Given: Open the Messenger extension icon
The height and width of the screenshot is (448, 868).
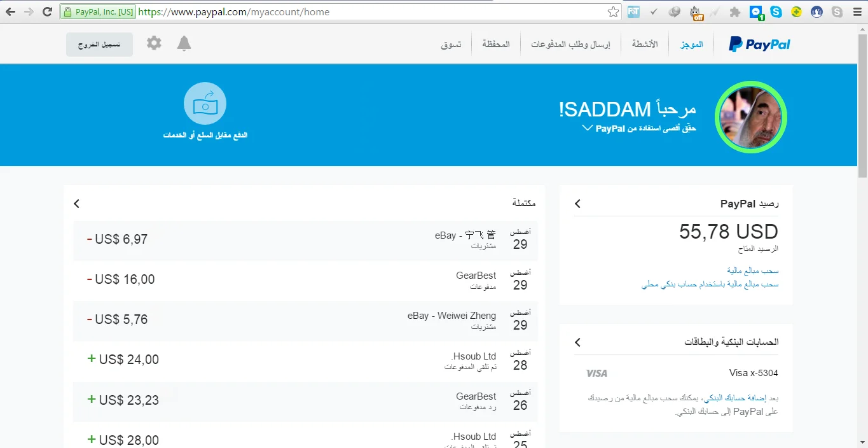Looking at the screenshot, I should coord(756,12).
